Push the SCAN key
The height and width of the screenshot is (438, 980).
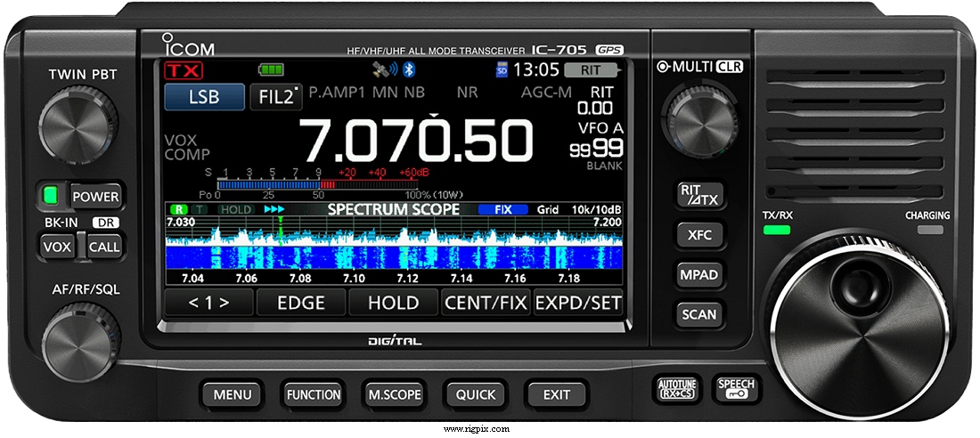(x=699, y=313)
